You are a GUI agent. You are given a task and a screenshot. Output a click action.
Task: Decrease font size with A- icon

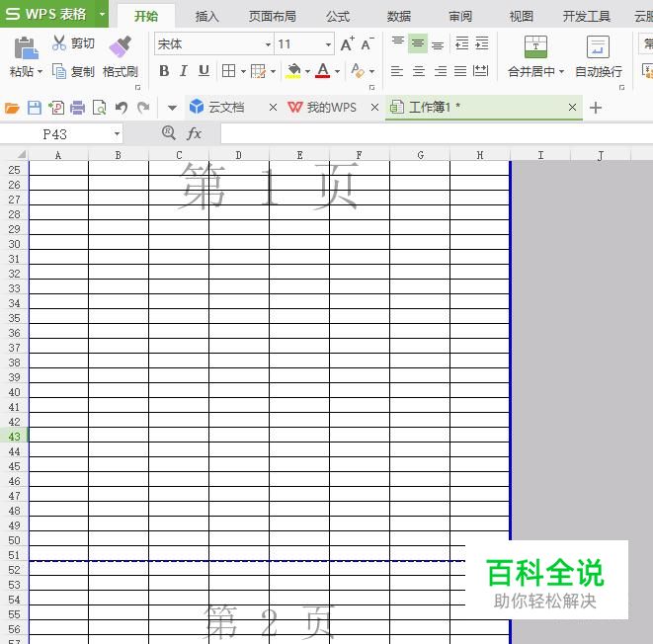pyautogui.click(x=367, y=44)
